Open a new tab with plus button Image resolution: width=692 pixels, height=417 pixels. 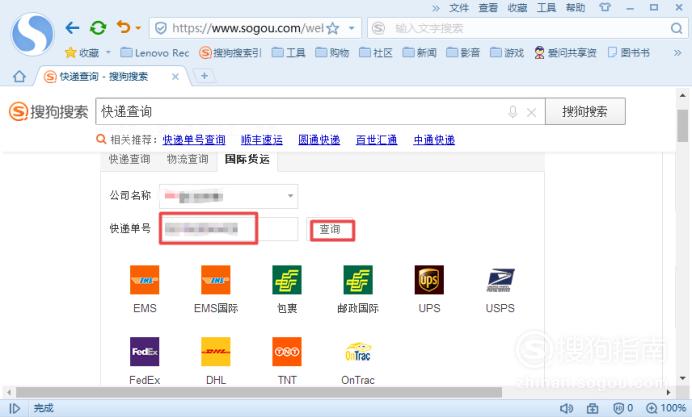tap(204, 76)
